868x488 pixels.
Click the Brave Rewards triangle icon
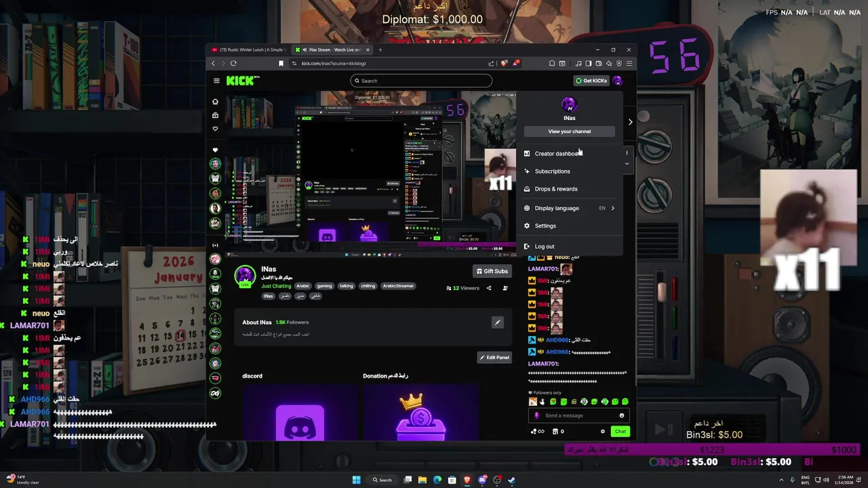pyautogui.click(x=515, y=63)
